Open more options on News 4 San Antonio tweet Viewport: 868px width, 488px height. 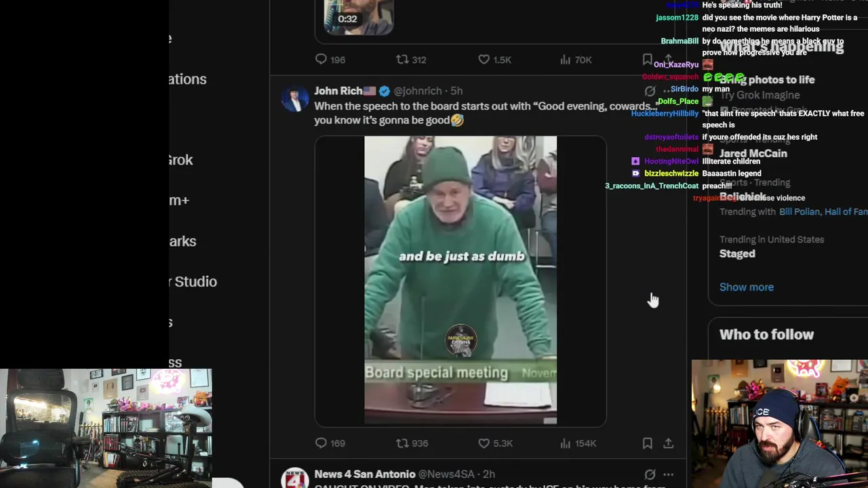(669, 474)
